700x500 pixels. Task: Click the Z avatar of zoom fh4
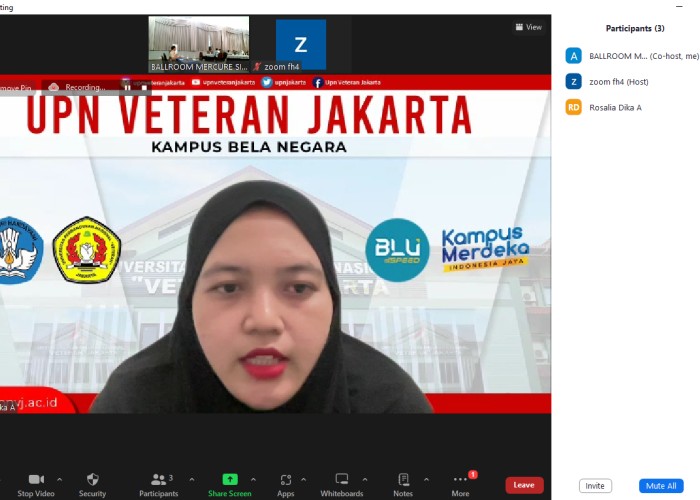(x=574, y=82)
